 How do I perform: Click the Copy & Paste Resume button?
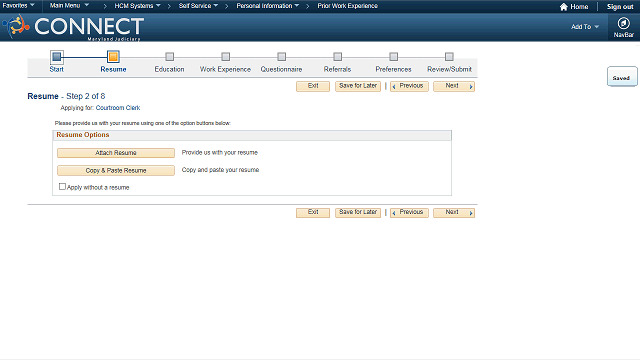pyautogui.click(x=116, y=170)
